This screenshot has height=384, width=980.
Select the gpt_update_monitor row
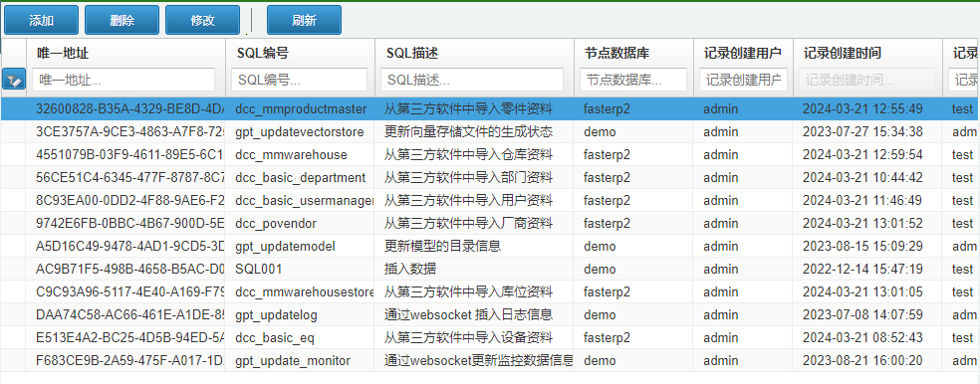[490, 361]
